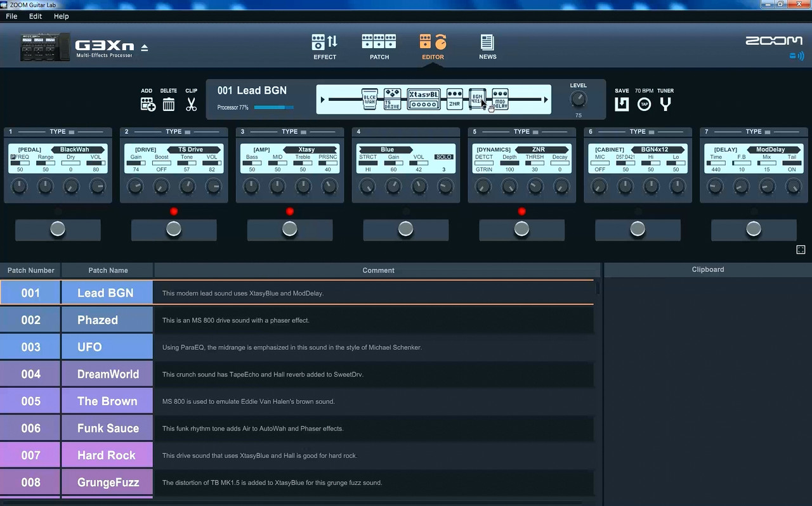812x506 pixels.
Task: Click the SAVE icon
Action: (x=622, y=103)
